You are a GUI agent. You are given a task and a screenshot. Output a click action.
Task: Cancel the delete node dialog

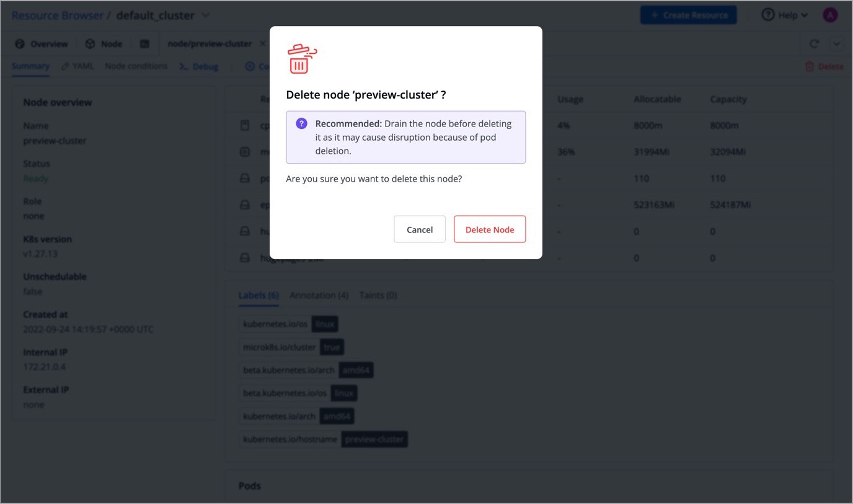420,229
